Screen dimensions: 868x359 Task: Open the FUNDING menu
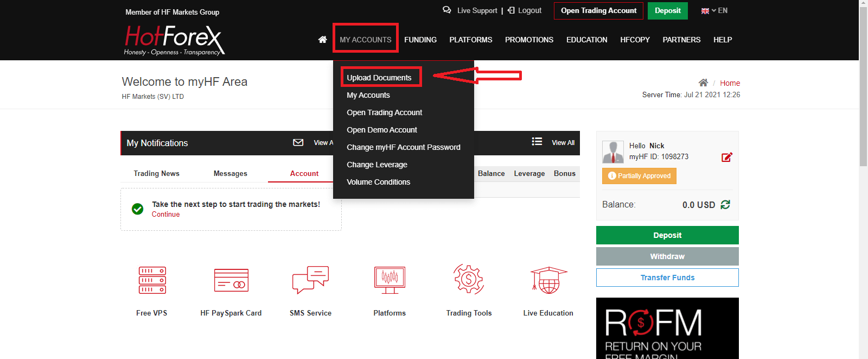(420, 40)
